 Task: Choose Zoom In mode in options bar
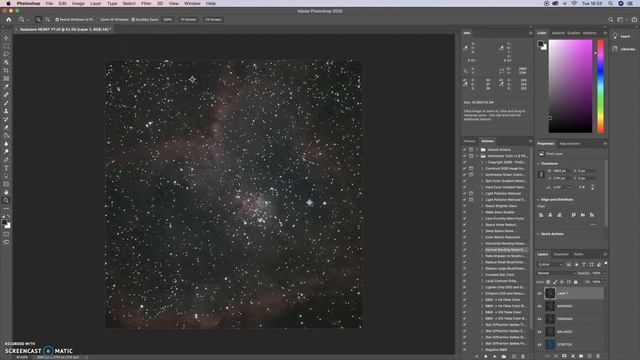point(38,19)
